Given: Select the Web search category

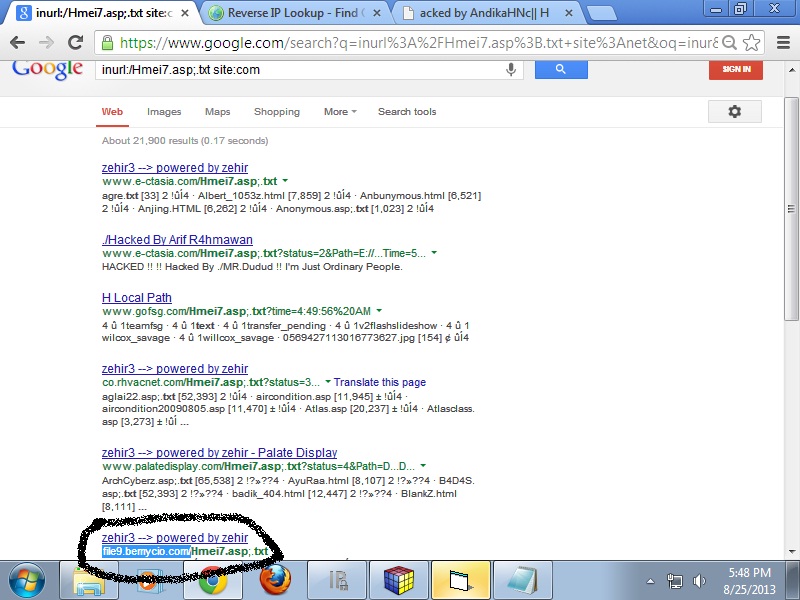Looking at the screenshot, I should (x=112, y=112).
